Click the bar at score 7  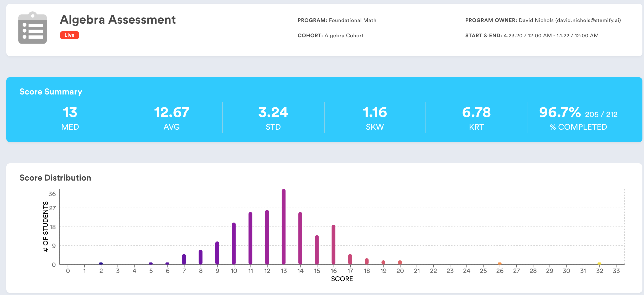click(184, 259)
